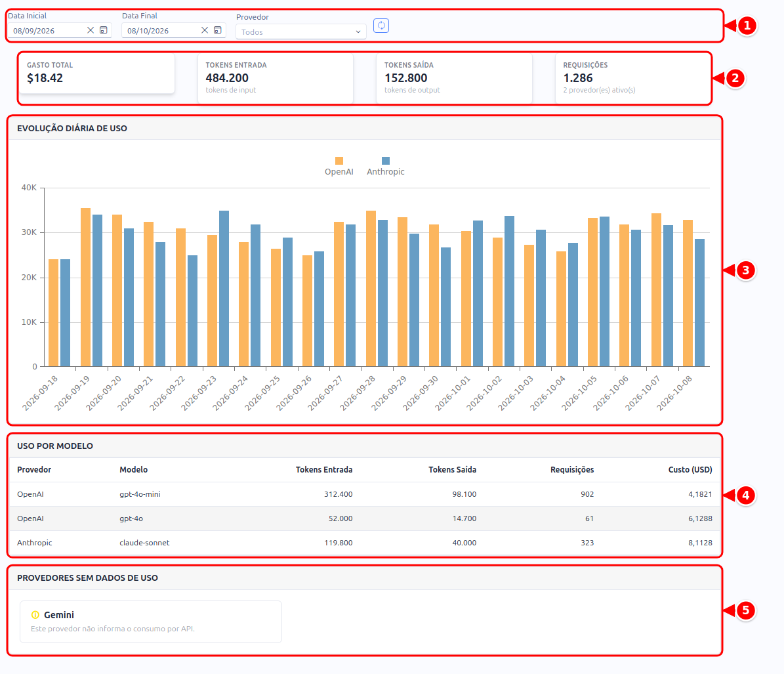784x674 pixels.
Task: Click the 40.000 tokens saída value
Action: [x=464, y=543]
